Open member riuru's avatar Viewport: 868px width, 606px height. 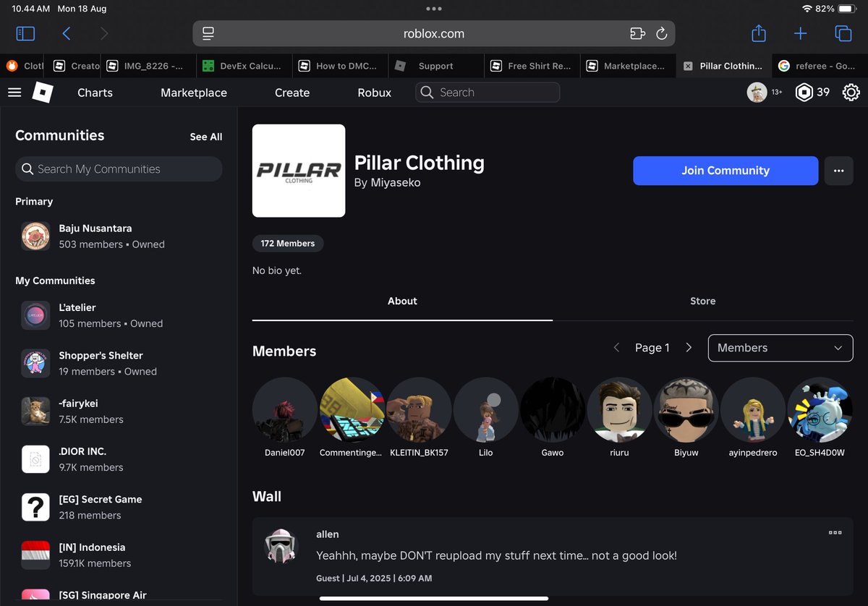coord(619,409)
